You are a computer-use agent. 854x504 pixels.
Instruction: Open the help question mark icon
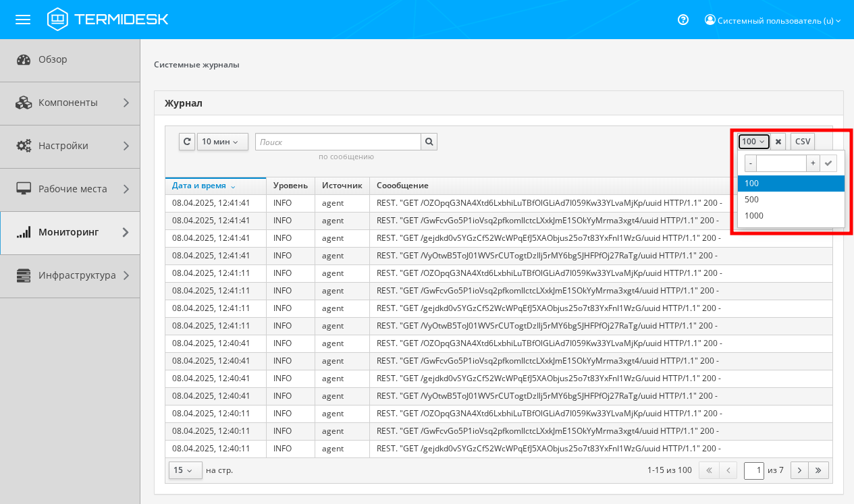tap(683, 20)
